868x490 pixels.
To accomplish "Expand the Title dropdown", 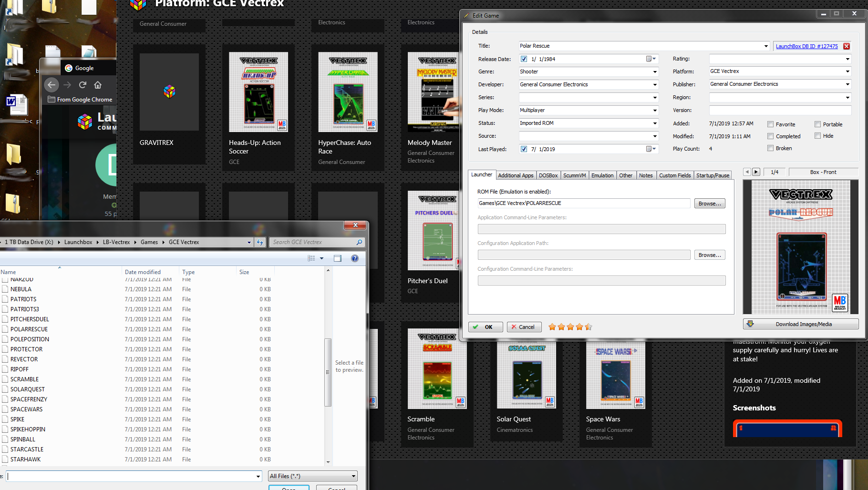I will [x=766, y=46].
